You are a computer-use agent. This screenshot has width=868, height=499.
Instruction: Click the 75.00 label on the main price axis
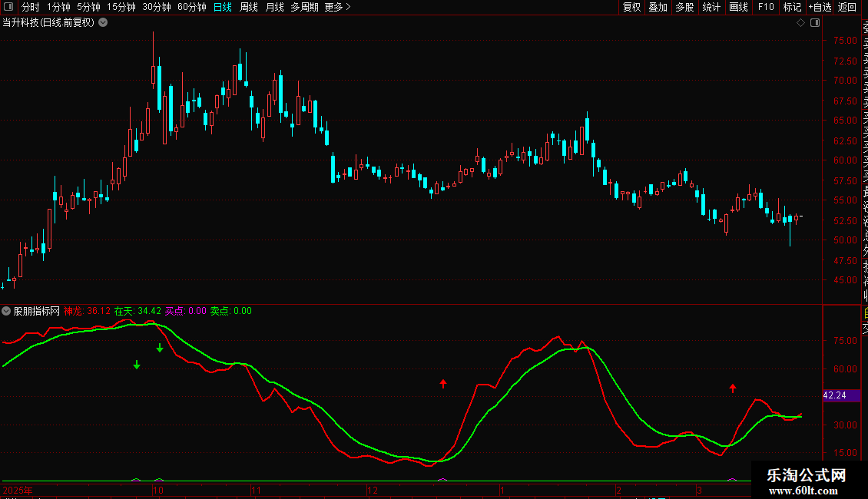(845, 41)
